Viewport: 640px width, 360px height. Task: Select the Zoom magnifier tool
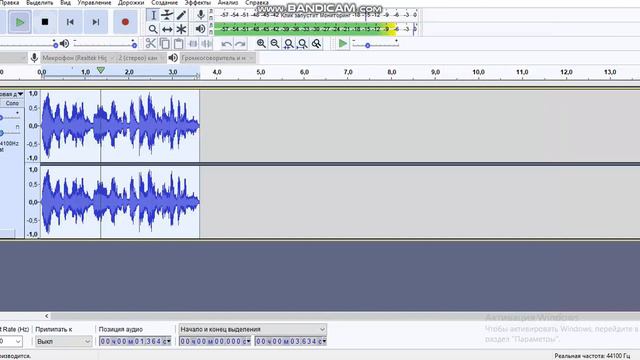click(x=153, y=29)
